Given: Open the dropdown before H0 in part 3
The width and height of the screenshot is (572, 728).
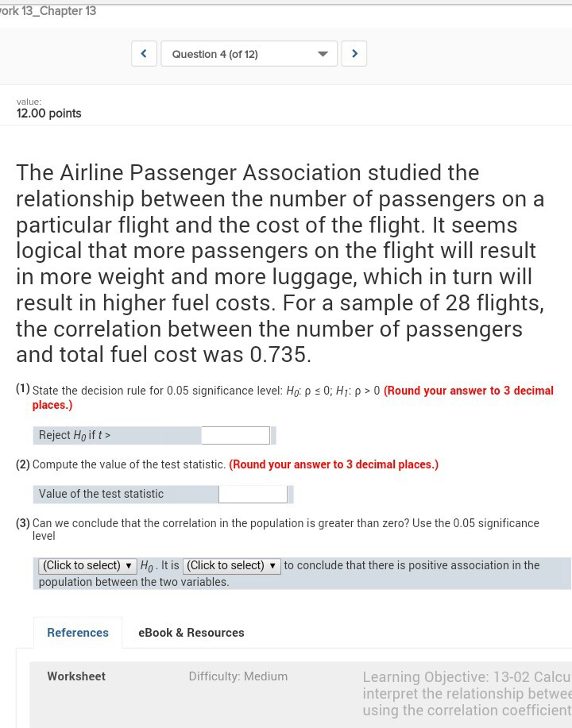Looking at the screenshot, I should click(87, 565).
